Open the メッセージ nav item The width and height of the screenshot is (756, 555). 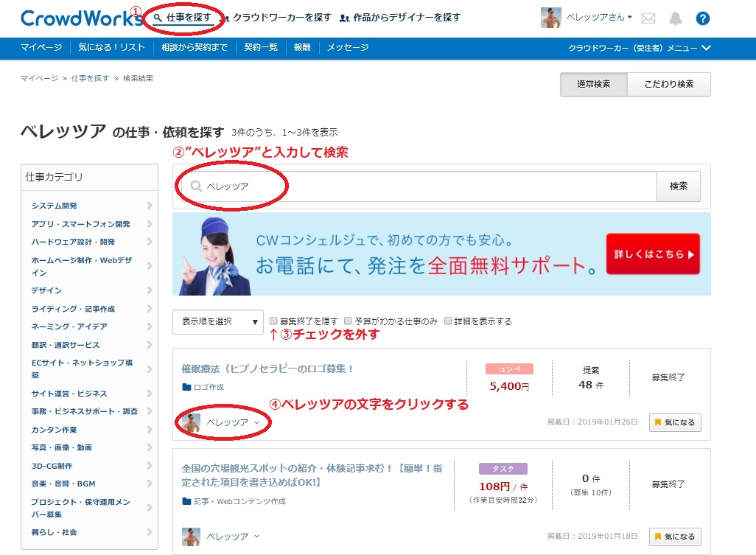(x=348, y=47)
